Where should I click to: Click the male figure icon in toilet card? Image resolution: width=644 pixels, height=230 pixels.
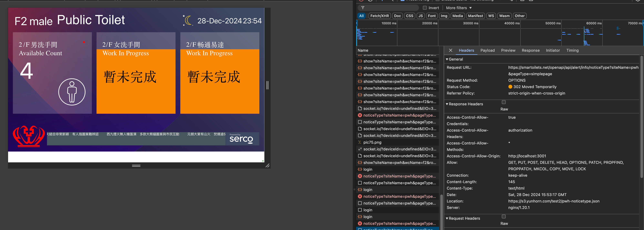pos(72,92)
